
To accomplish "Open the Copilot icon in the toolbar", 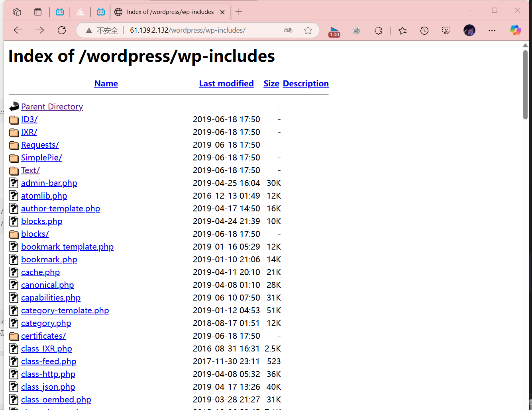I will 515,30.
